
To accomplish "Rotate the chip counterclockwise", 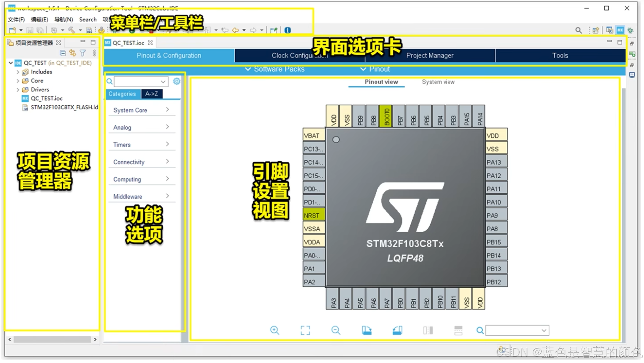I will point(397,330).
